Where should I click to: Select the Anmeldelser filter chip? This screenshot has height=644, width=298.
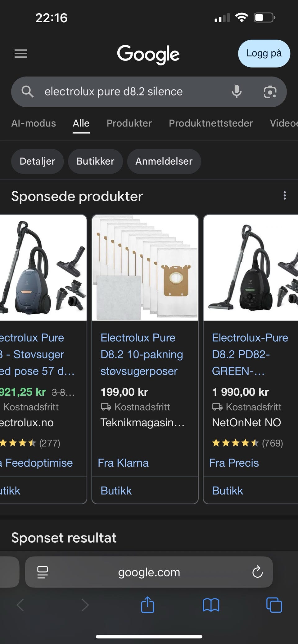pyautogui.click(x=164, y=161)
